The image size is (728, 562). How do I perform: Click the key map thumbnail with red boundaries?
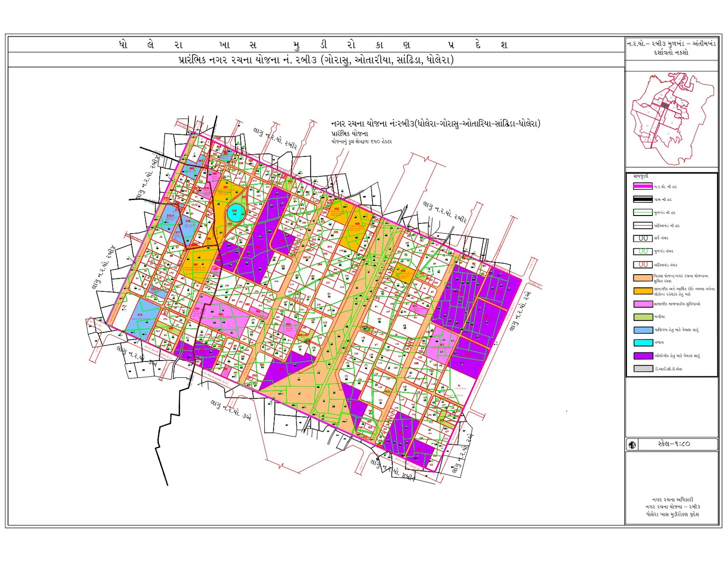672,119
